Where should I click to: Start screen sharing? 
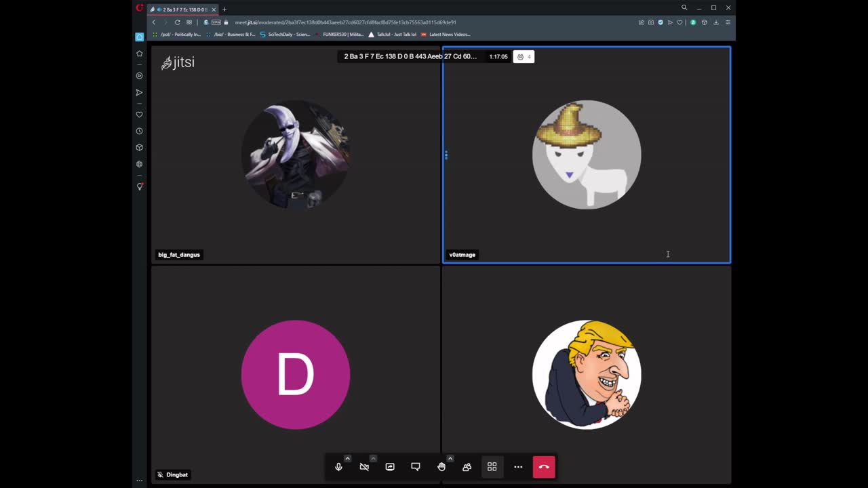pyautogui.click(x=390, y=467)
